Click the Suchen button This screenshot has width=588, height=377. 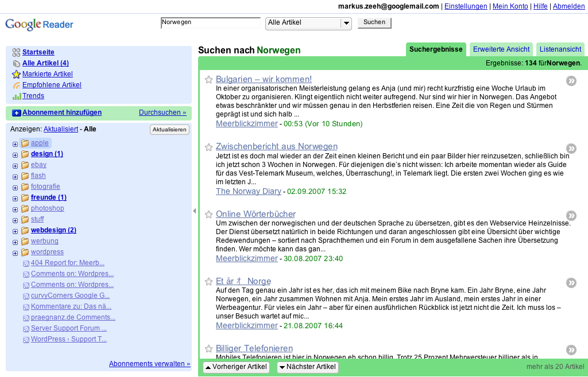coord(374,22)
